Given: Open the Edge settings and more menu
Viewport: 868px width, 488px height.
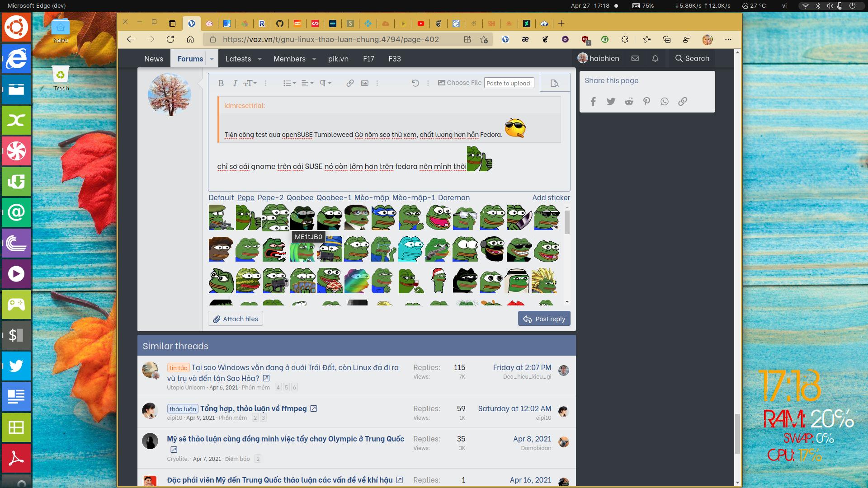Looking at the screenshot, I should click(x=728, y=39).
